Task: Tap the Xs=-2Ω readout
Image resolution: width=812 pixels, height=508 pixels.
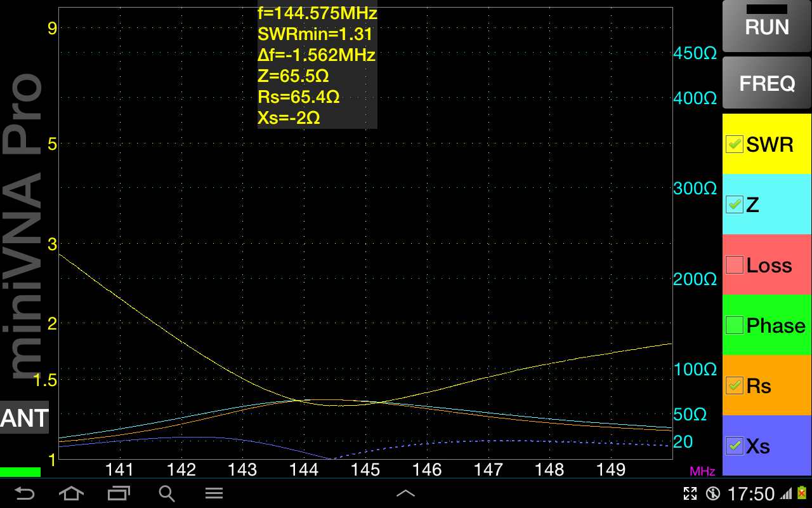Action: 289,117
